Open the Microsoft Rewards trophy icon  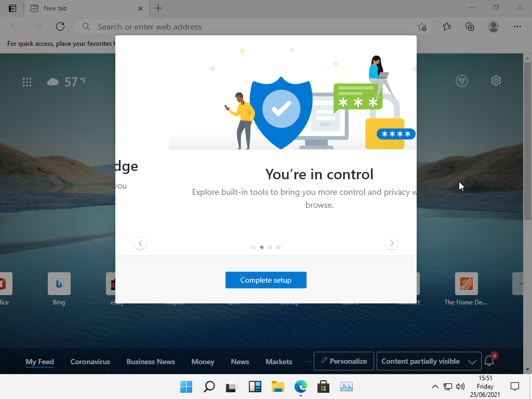pos(461,81)
